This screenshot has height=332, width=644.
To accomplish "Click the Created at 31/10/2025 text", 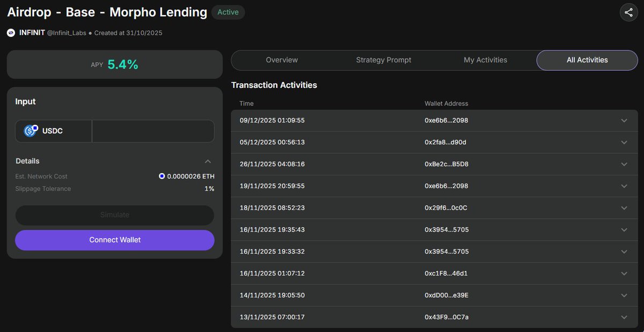I will pos(128,33).
